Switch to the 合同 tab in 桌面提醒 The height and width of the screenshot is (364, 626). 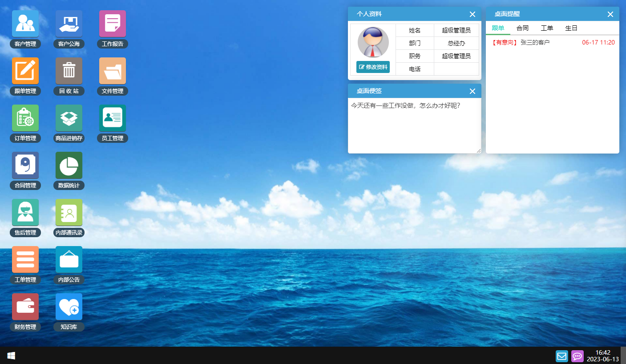coord(522,28)
